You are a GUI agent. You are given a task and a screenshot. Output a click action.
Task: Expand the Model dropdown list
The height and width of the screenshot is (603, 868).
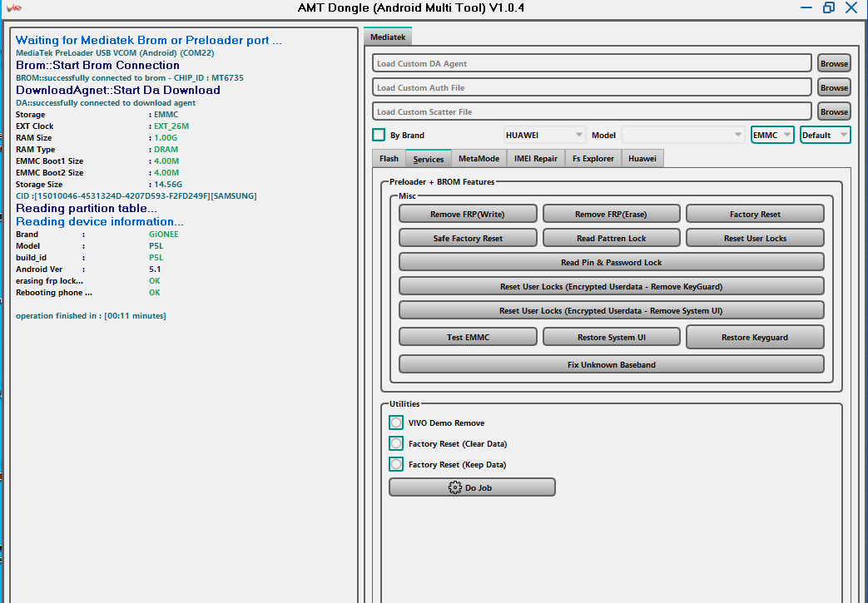pyautogui.click(x=682, y=135)
